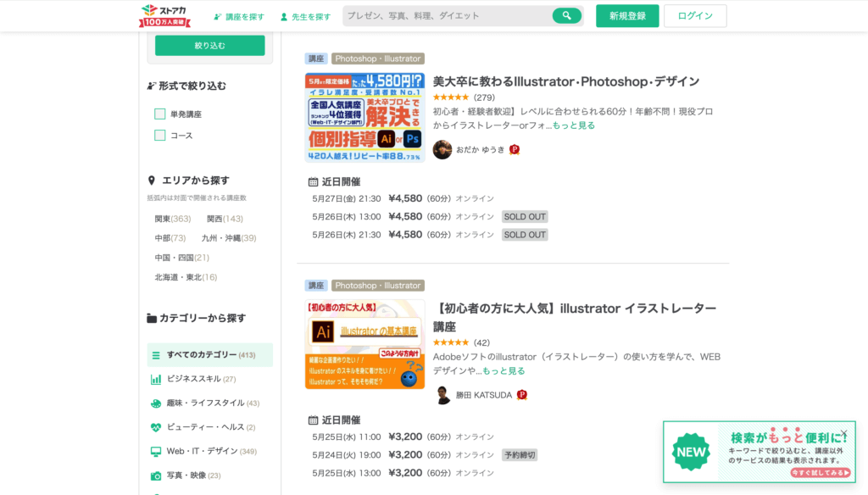Open 【初心者の方に大人気】illustrator course title
The height and width of the screenshot is (495, 868).
point(575,317)
